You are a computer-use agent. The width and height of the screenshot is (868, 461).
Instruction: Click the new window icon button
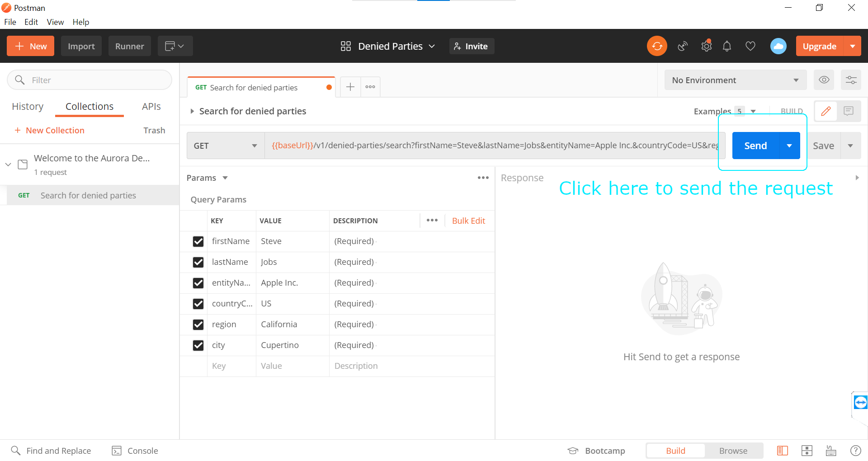(x=175, y=46)
